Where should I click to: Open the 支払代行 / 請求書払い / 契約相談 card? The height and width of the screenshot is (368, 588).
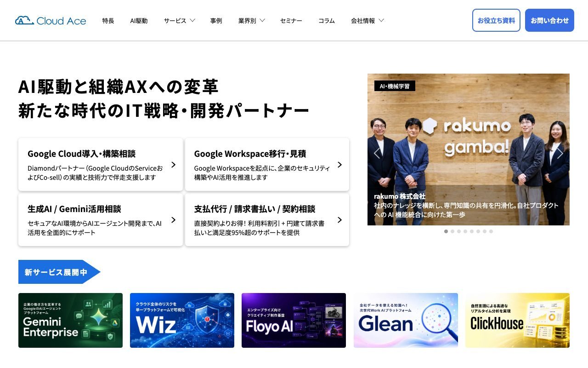267,219
